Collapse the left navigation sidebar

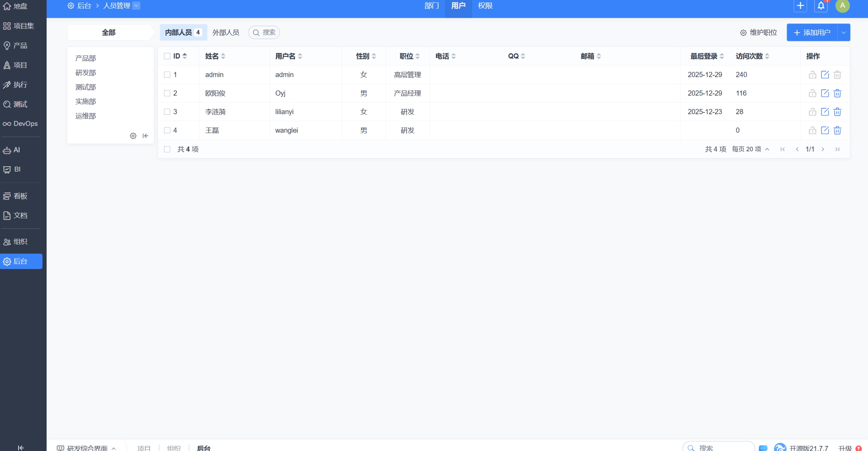pos(21,448)
